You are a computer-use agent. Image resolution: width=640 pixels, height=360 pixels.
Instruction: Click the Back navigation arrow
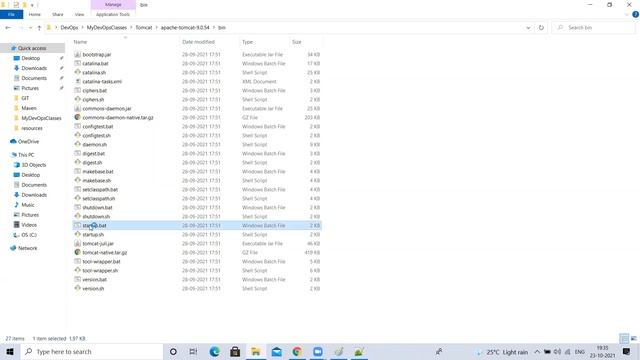8,28
